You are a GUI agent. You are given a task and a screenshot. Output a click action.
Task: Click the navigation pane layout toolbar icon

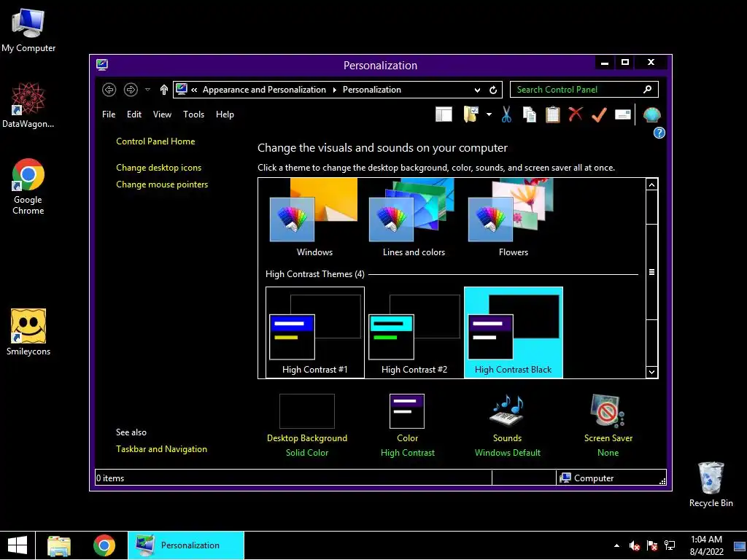tap(444, 114)
